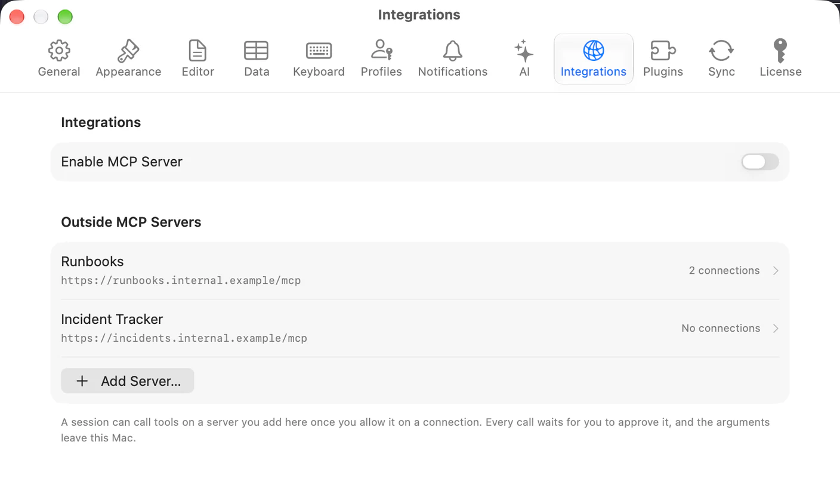
Task: Click the runbooks.internal.example/mcp URL
Action: point(181,280)
